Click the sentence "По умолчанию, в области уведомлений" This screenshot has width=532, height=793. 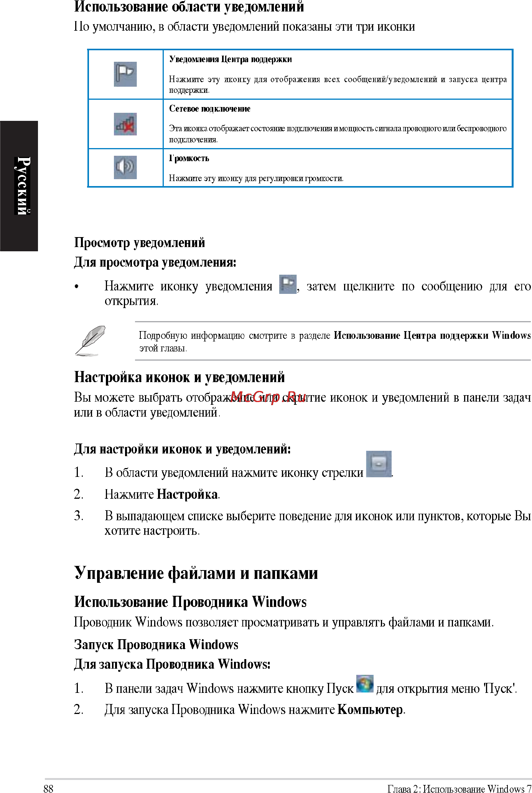244,26
